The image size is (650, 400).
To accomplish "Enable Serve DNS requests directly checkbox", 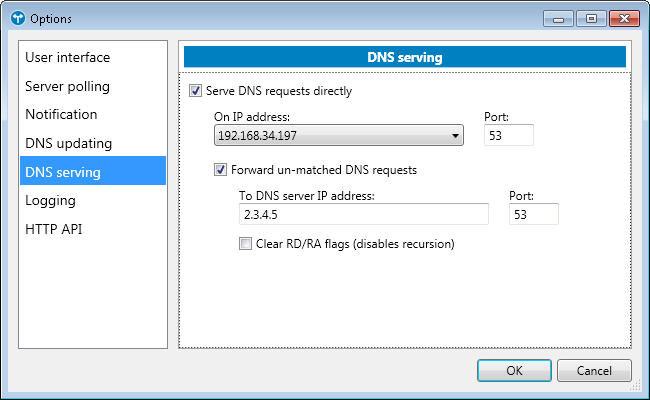I will pyautogui.click(x=195, y=91).
